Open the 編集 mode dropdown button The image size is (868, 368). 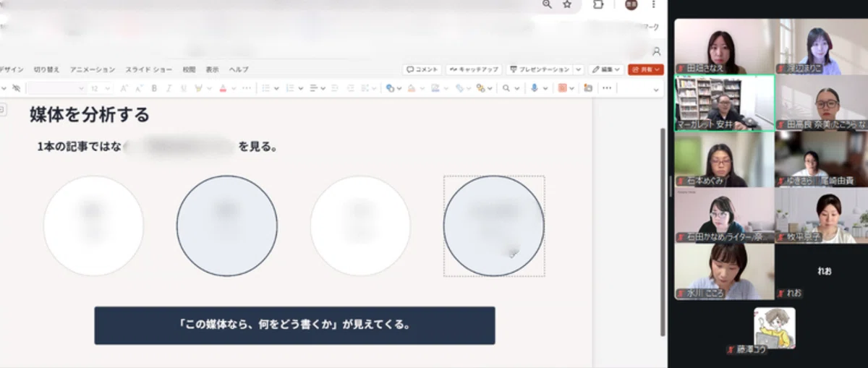pyautogui.click(x=606, y=69)
